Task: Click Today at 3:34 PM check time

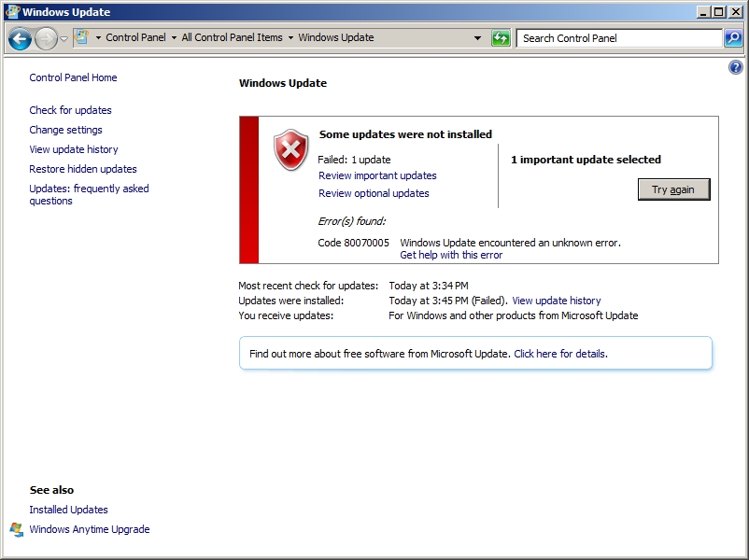Action: (429, 286)
